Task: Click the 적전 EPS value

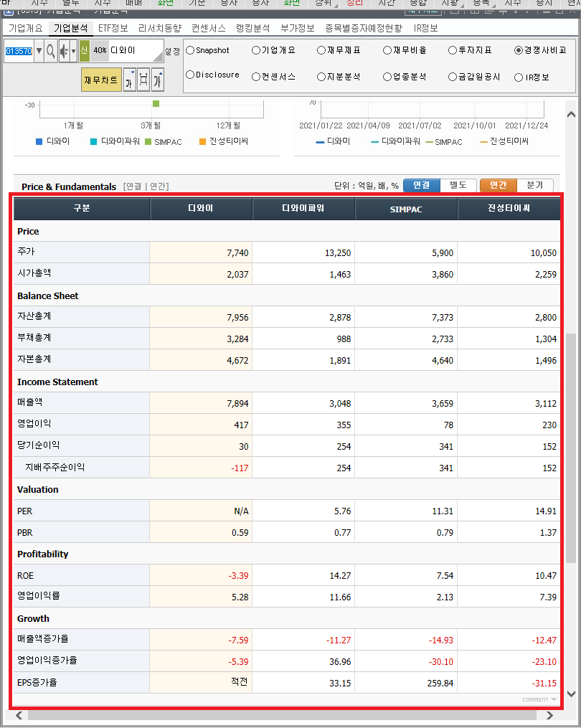Action: click(x=239, y=681)
